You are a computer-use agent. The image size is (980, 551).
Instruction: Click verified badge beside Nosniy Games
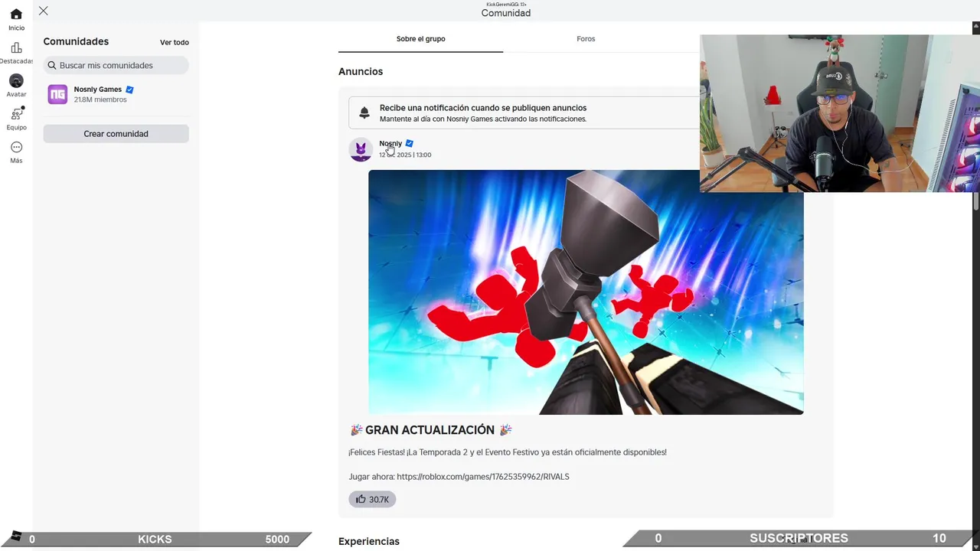[129, 90]
